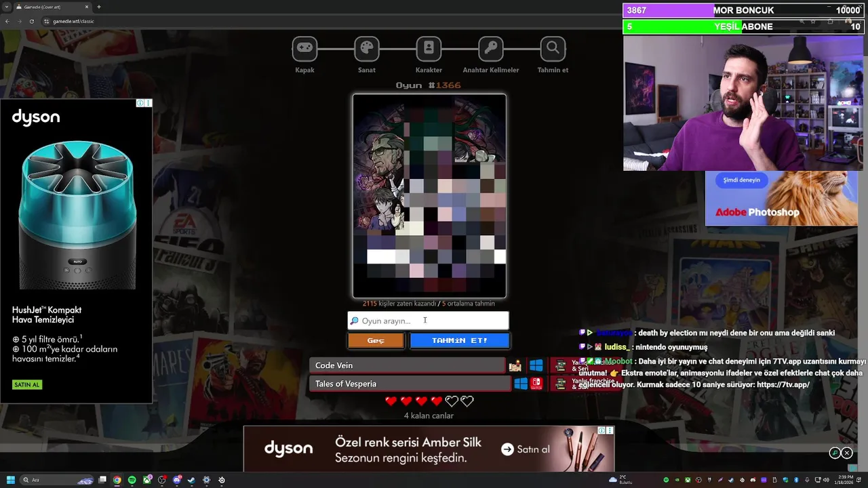Click the browser back arrow

pyautogui.click(x=7, y=21)
